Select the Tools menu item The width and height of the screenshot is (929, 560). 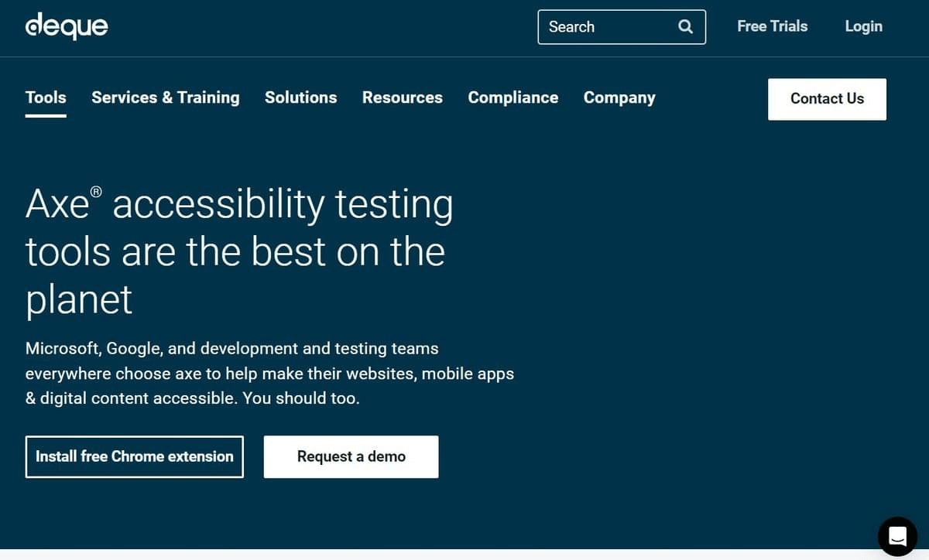pyautogui.click(x=46, y=97)
